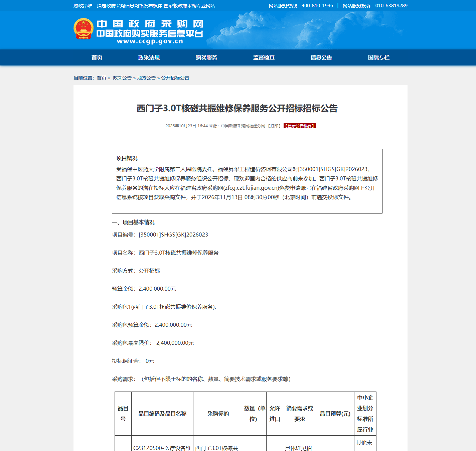Click the 中小企业划分标准所属行业 header cell
This screenshot has width=476, height=451.
365,414
